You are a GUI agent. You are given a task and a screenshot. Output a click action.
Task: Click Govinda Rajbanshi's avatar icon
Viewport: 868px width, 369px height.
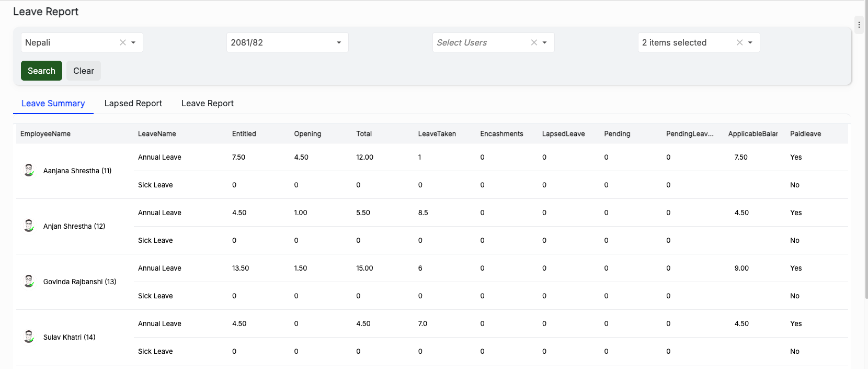pos(29,281)
